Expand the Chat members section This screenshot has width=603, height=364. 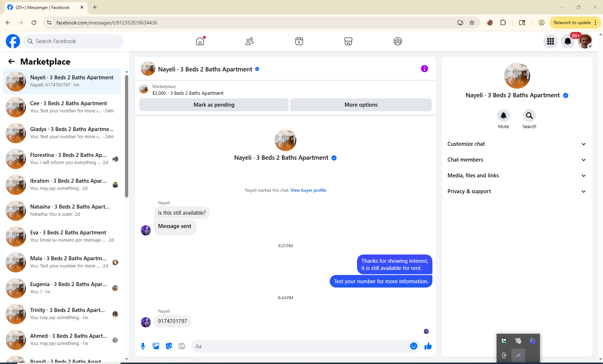point(517,160)
